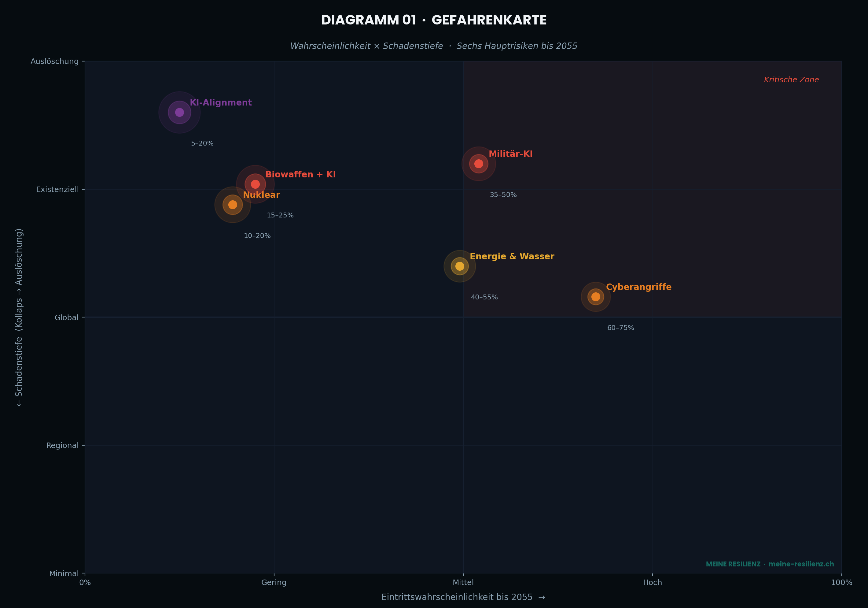Image resolution: width=868 pixels, height=608 pixels.
Task: Click the 60–75% probability annotation
Action: 620,328
